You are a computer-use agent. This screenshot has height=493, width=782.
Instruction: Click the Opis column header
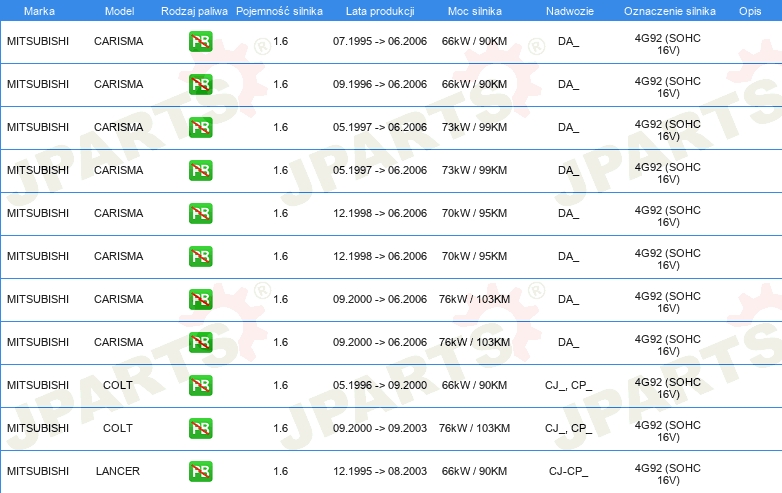point(750,11)
